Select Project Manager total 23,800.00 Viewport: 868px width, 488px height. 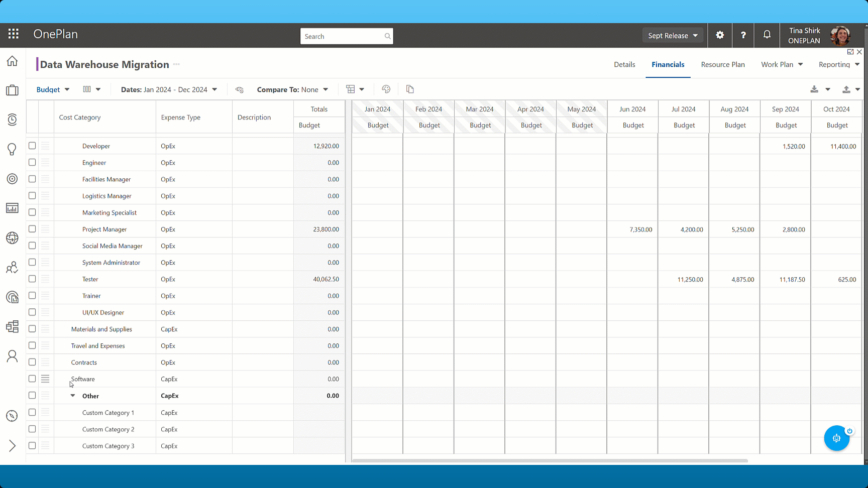319,229
